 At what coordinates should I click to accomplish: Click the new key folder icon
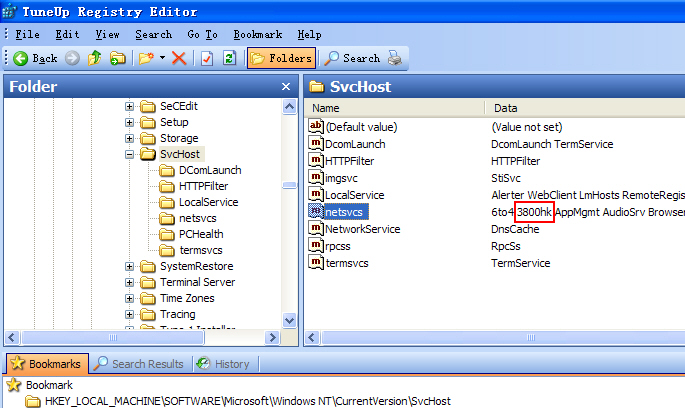coord(146,58)
